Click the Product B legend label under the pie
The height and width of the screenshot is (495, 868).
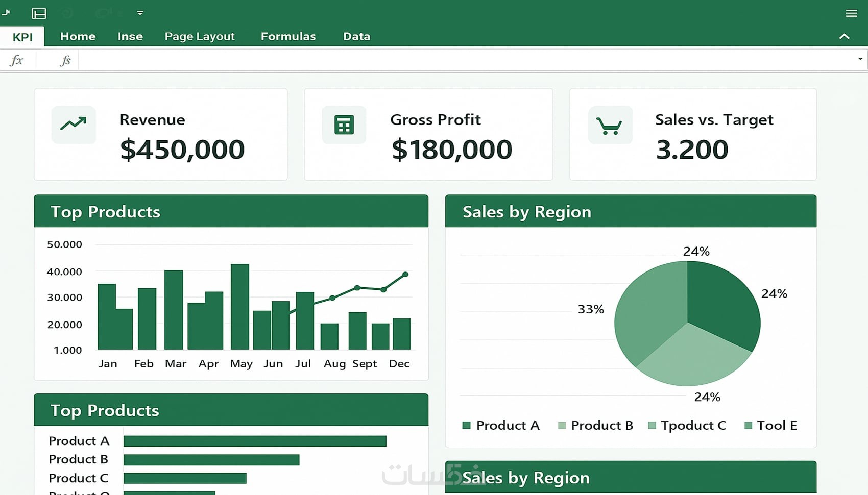pos(602,425)
